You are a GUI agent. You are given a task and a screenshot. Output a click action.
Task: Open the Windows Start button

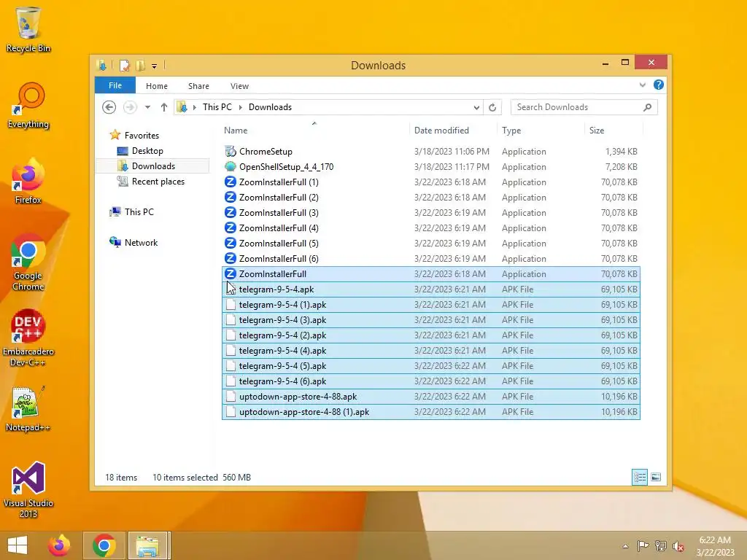click(x=18, y=545)
